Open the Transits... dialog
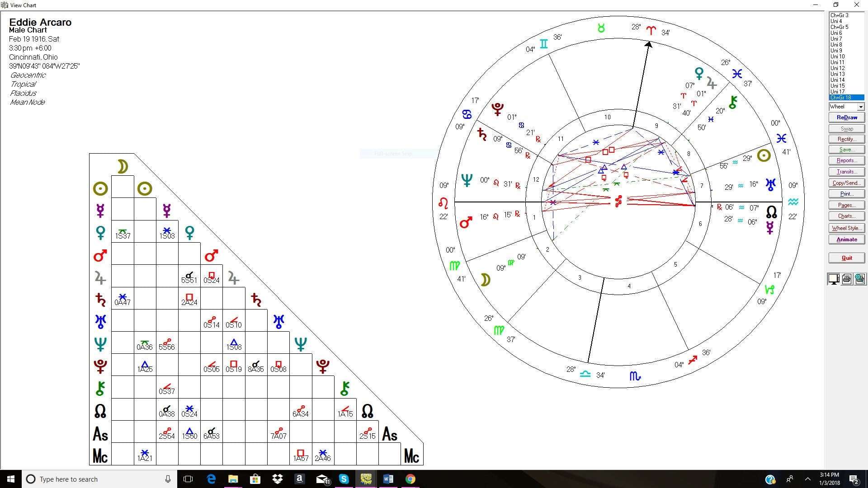This screenshot has width=868, height=488. [x=846, y=172]
